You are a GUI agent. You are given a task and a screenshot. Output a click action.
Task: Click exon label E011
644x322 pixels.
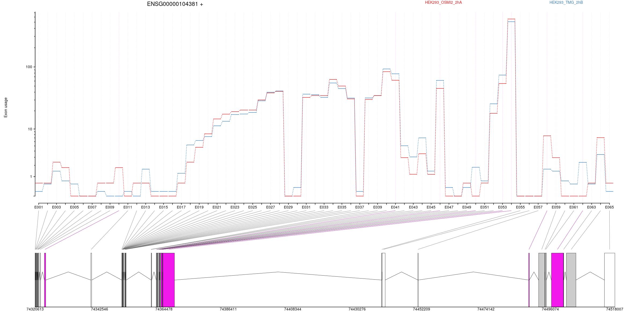(128, 207)
